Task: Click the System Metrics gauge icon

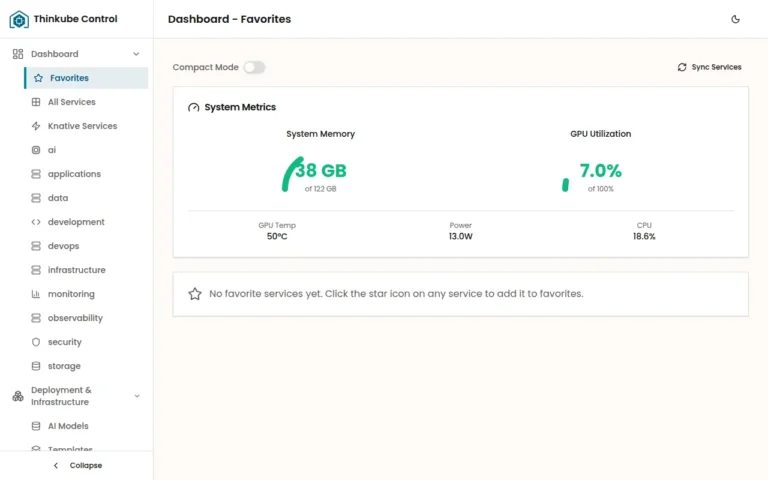Action: pos(193,107)
